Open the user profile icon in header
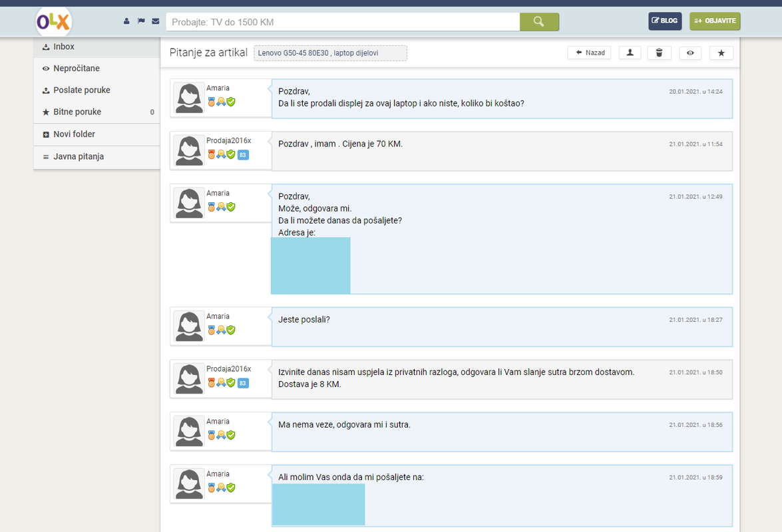782x532 pixels. 126,21
